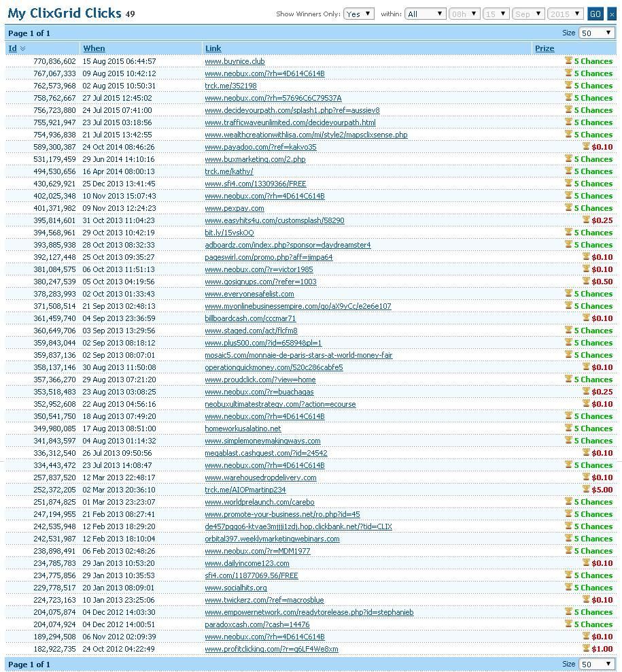The height and width of the screenshot is (672, 622).
Task: Open the profitclicking.com link
Action: pos(272,649)
